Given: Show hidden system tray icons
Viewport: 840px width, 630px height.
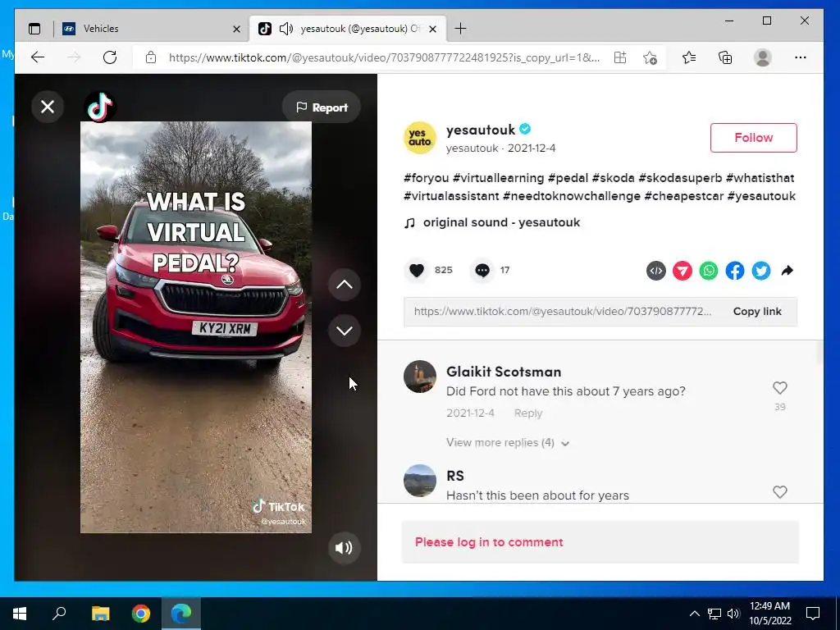Looking at the screenshot, I should 694,614.
